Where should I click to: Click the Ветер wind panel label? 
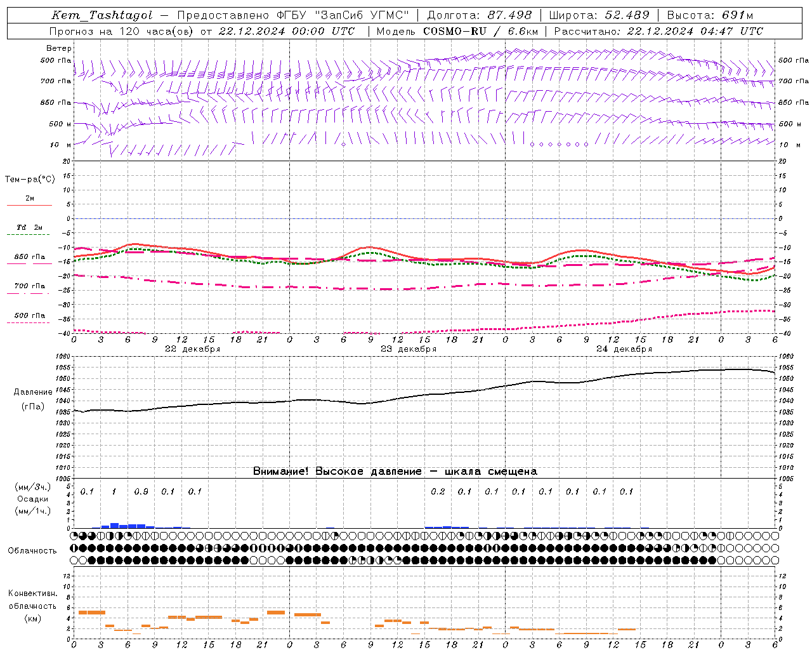(x=59, y=48)
